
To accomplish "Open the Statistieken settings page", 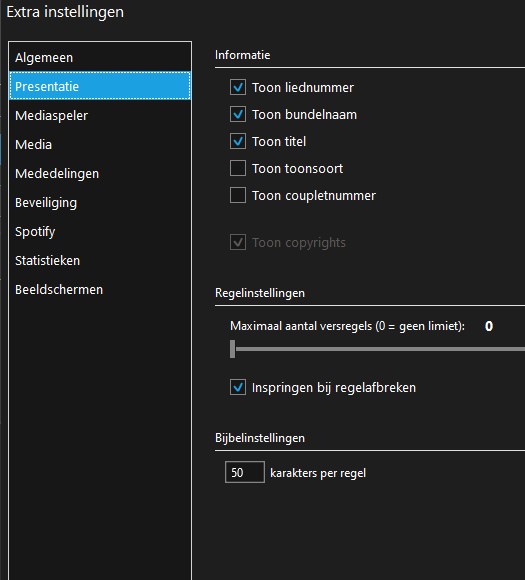I will pos(100,260).
